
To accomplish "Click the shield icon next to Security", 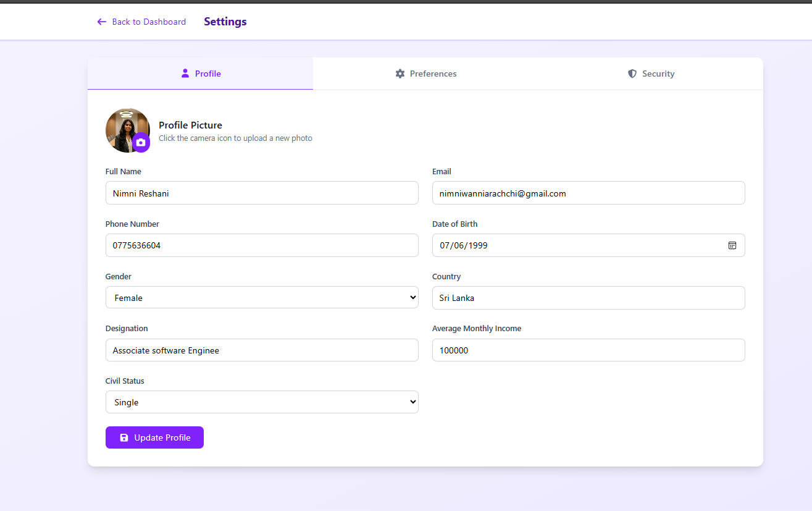I will (632, 74).
